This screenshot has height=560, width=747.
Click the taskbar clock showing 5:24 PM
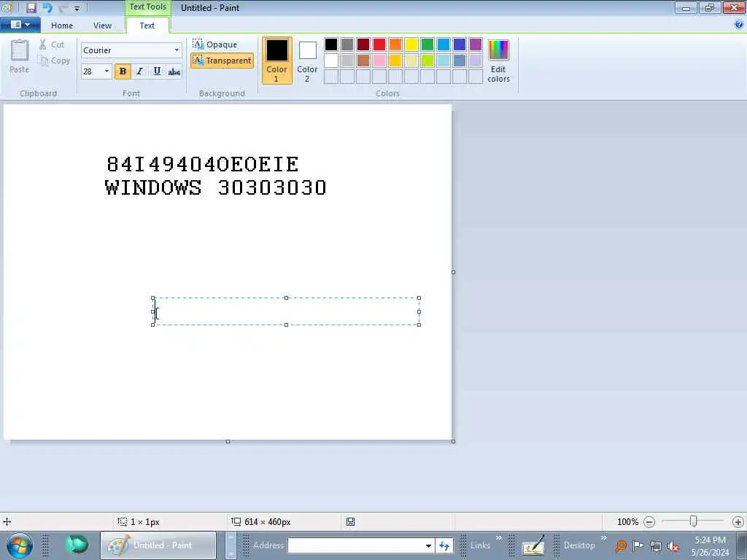click(x=710, y=545)
